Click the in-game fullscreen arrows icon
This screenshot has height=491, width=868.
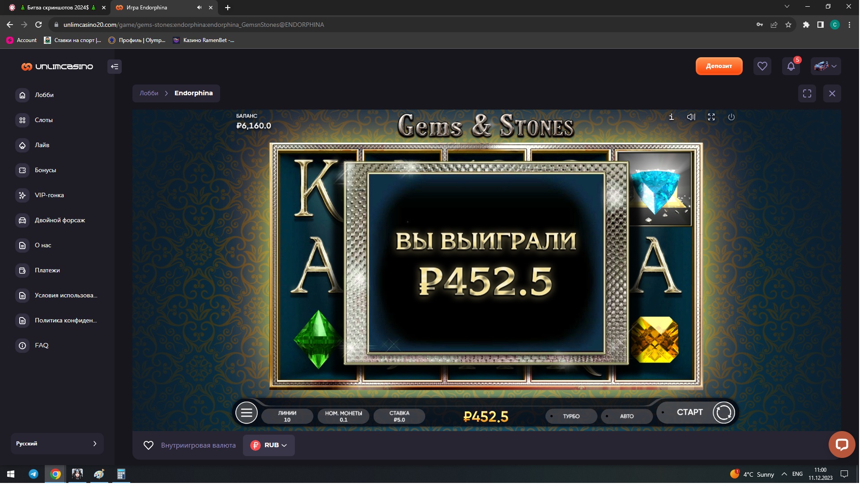(x=711, y=117)
